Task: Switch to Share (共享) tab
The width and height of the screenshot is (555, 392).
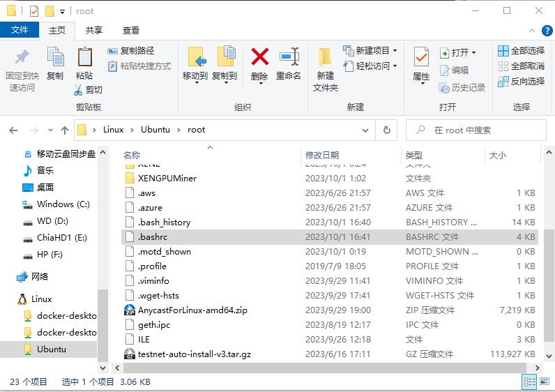Action: coord(94,31)
